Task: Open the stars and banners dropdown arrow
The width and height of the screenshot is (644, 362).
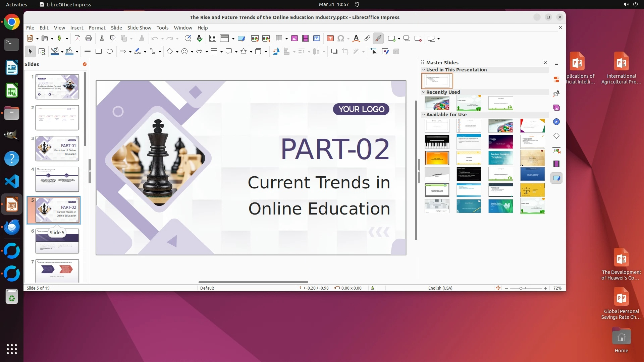Action: tap(251, 52)
